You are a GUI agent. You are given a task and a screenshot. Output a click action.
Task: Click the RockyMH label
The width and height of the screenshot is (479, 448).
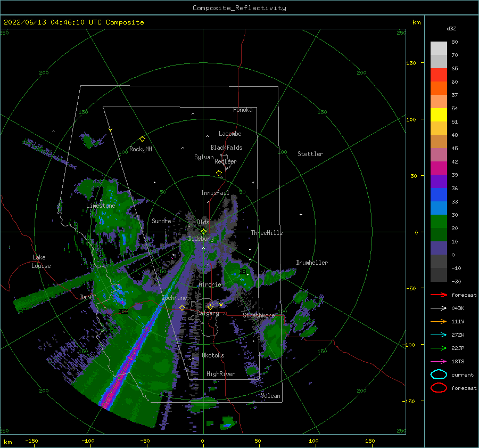pos(141,149)
